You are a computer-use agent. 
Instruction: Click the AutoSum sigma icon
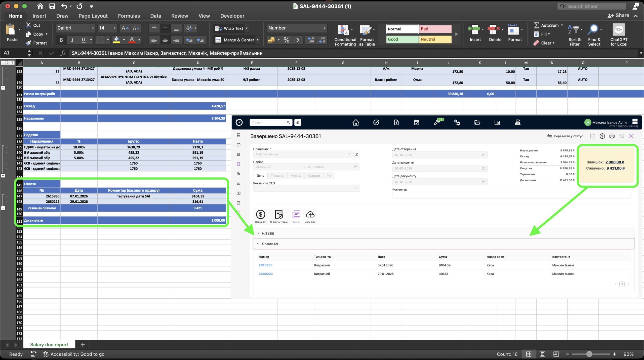(536, 25)
